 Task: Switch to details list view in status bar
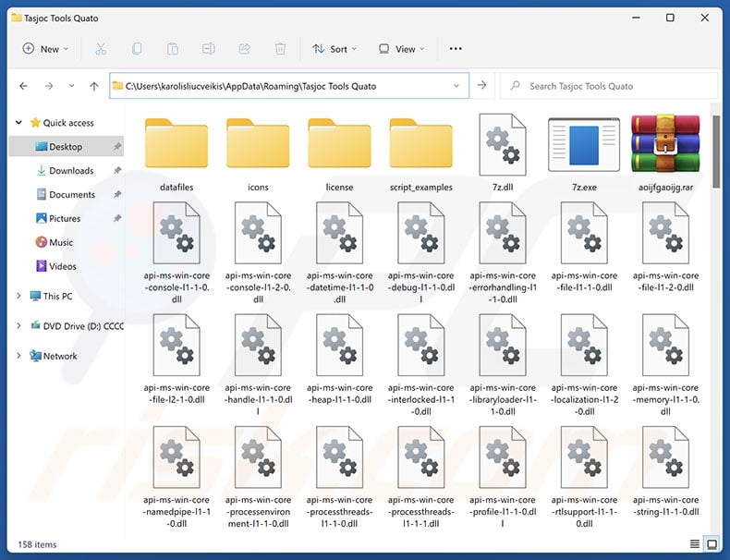coord(694,544)
